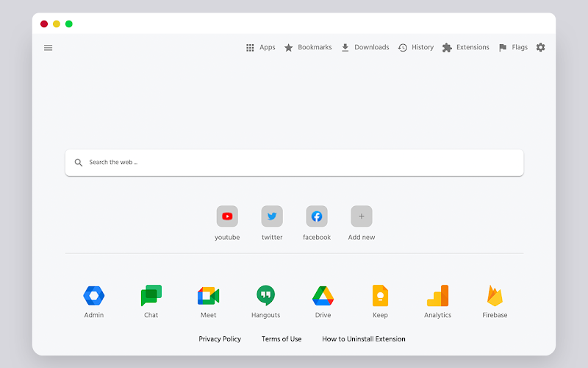This screenshot has height=368, width=588.
Task: Click the Bookmarks star icon
Action: coord(288,48)
